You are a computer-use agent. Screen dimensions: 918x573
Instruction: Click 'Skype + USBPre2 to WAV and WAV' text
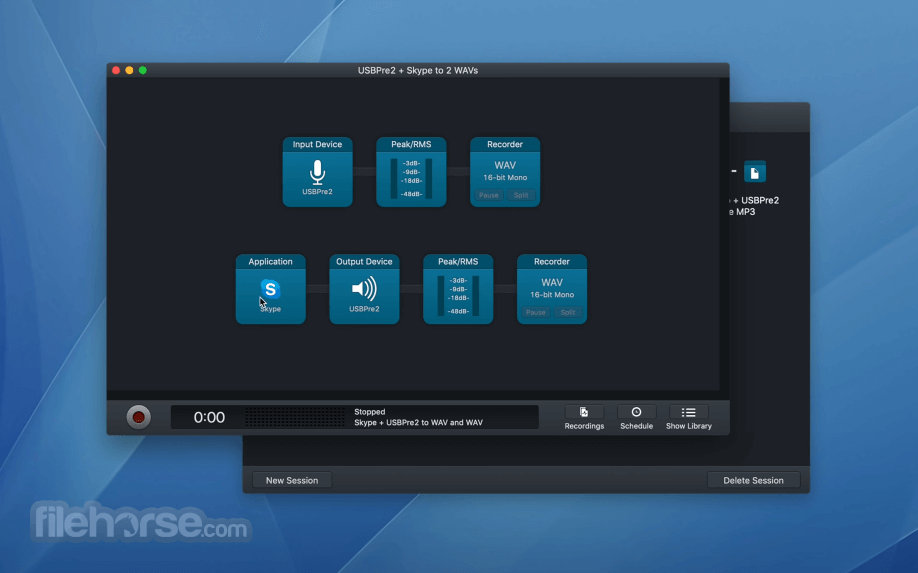pyautogui.click(x=418, y=423)
